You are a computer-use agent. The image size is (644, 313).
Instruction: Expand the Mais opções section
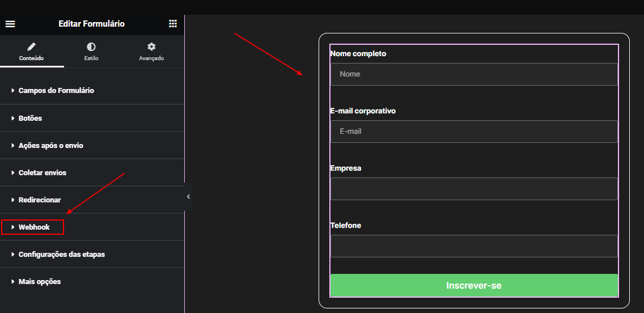(92, 282)
